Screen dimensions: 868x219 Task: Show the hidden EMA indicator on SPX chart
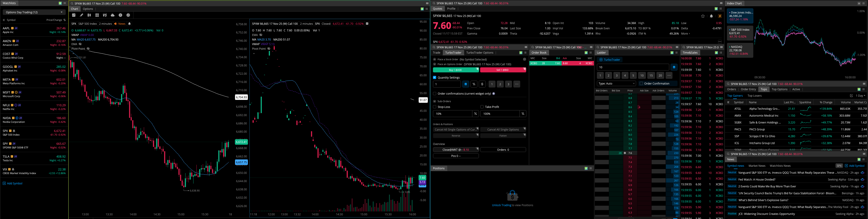click(x=80, y=44)
